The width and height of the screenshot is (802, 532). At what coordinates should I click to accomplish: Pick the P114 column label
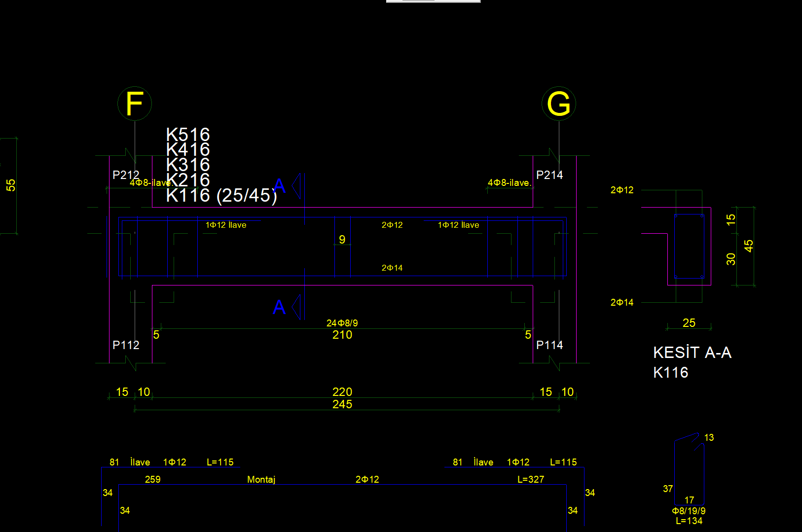tap(549, 345)
